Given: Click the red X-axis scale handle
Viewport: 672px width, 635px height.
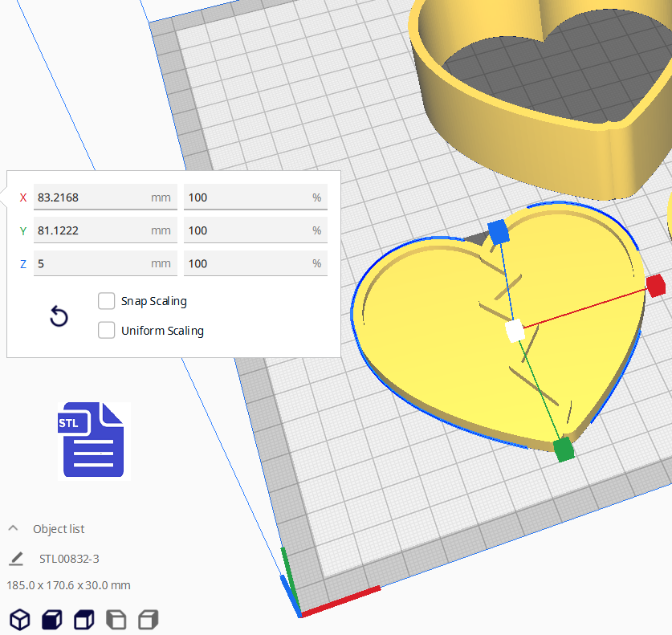Looking at the screenshot, I should click(x=657, y=285).
